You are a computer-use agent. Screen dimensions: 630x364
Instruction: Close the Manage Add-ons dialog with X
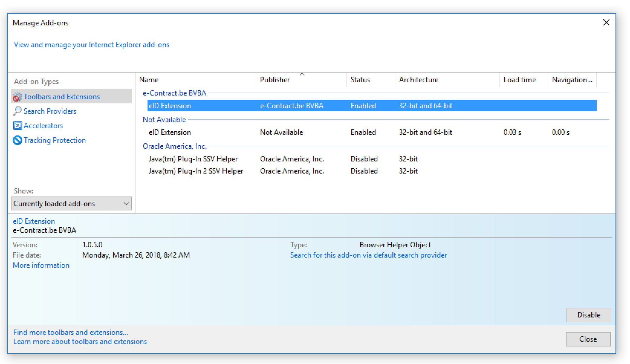tap(606, 23)
